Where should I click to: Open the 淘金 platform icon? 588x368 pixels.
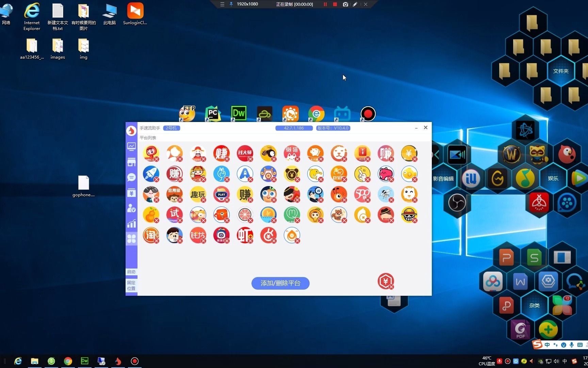coord(151,235)
